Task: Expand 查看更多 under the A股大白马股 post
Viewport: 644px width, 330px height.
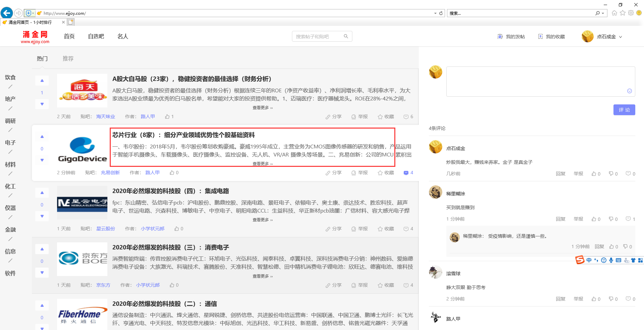Action: [262, 108]
